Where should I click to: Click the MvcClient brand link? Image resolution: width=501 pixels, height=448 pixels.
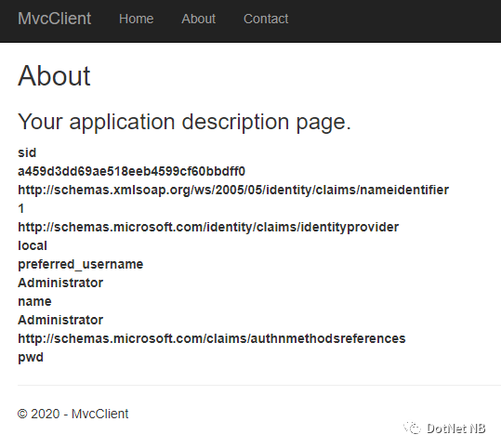pyautogui.click(x=54, y=19)
